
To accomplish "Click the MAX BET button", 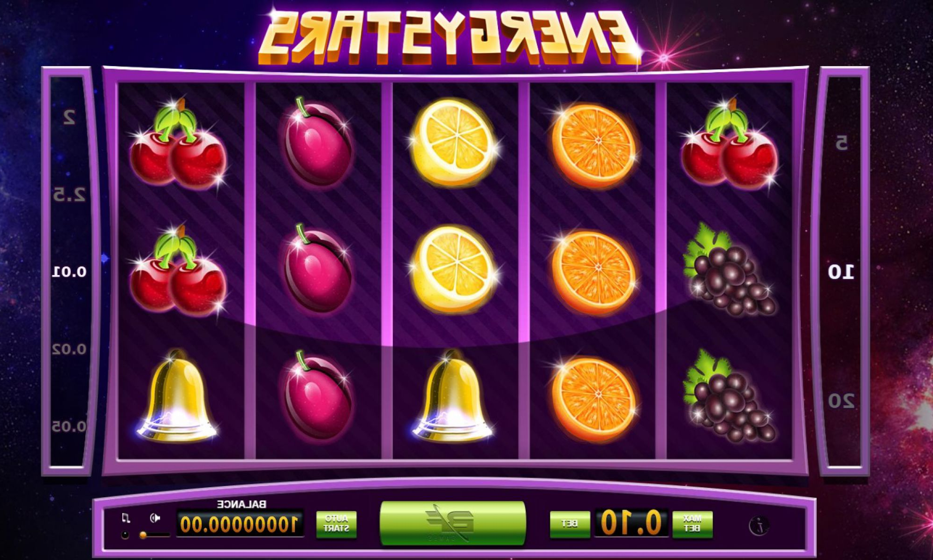I will point(692,524).
